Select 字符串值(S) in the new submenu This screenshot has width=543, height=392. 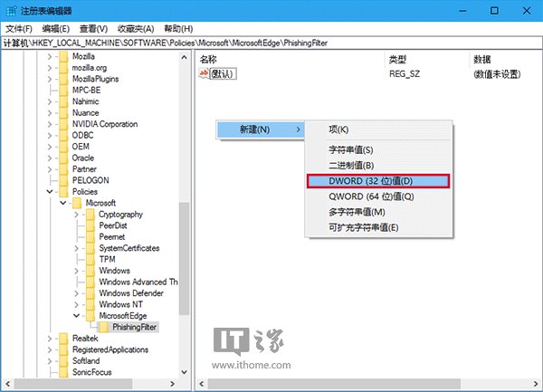(x=350, y=149)
